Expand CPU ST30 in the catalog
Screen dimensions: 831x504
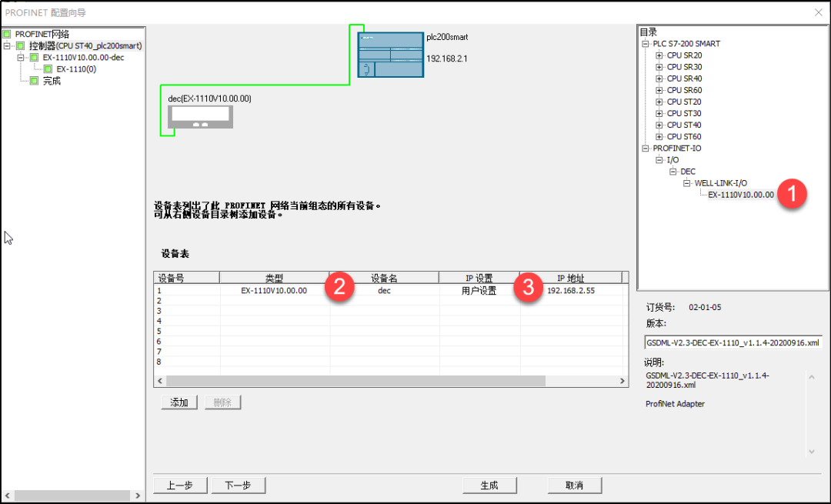(659, 113)
